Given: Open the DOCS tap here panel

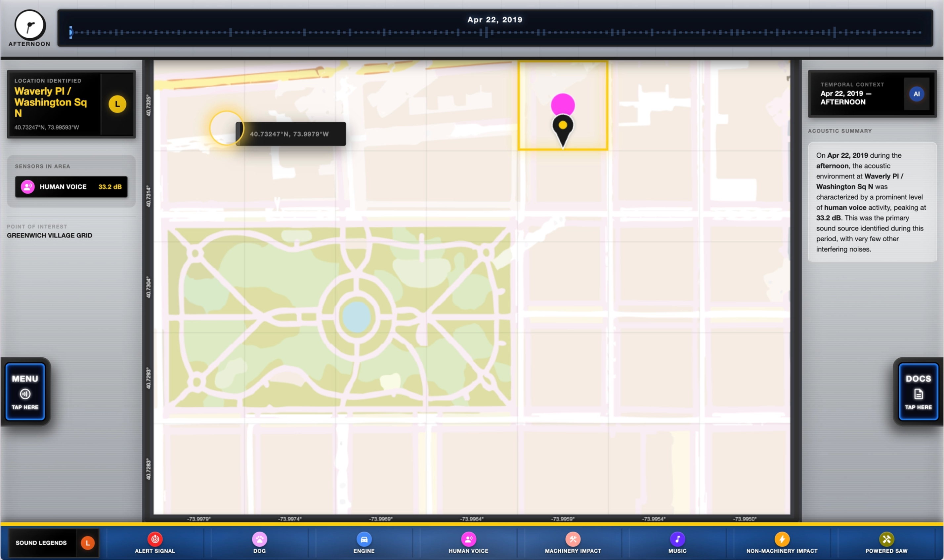Looking at the screenshot, I should click(918, 391).
